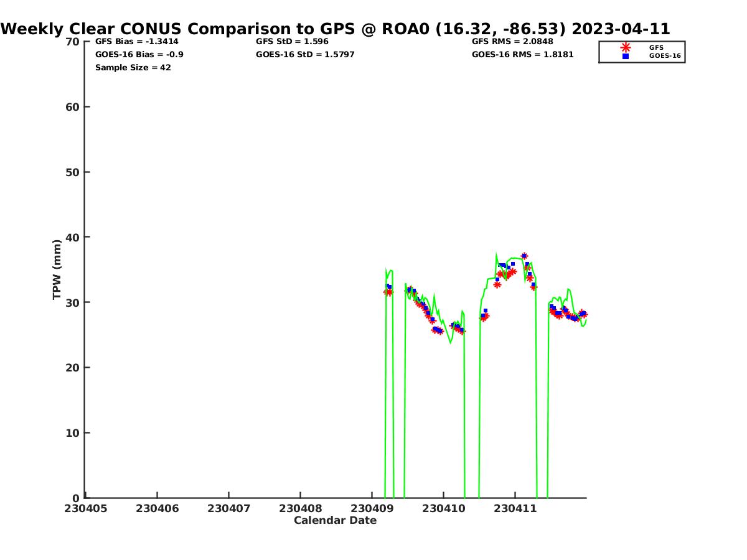Image resolution: width=747 pixels, height=560 pixels.
Task: Click the blue GOES-16 square in the legend
Action: pyautogui.click(x=626, y=56)
